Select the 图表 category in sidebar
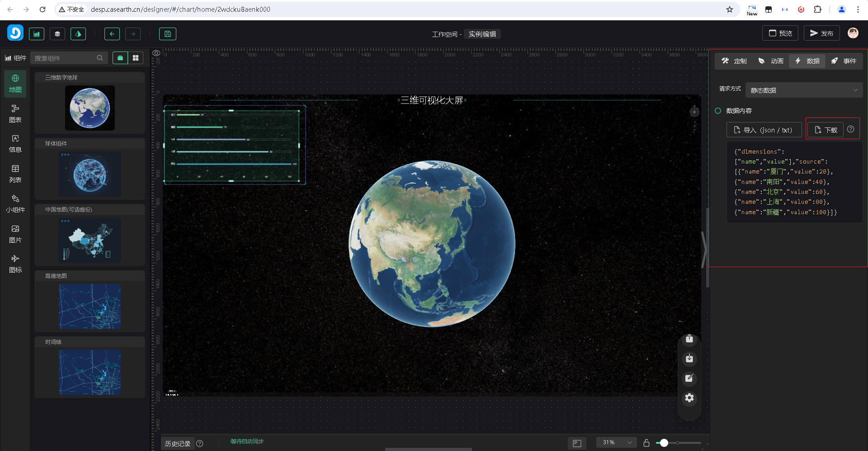Image resolution: width=868 pixels, height=451 pixels. tap(15, 113)
